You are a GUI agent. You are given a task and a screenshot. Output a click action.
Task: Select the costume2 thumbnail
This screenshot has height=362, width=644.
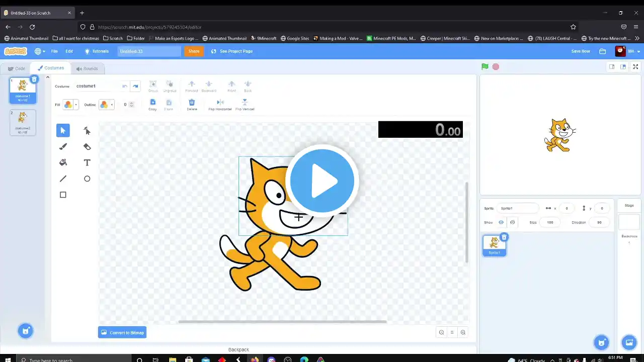click(x=23, y=122)
